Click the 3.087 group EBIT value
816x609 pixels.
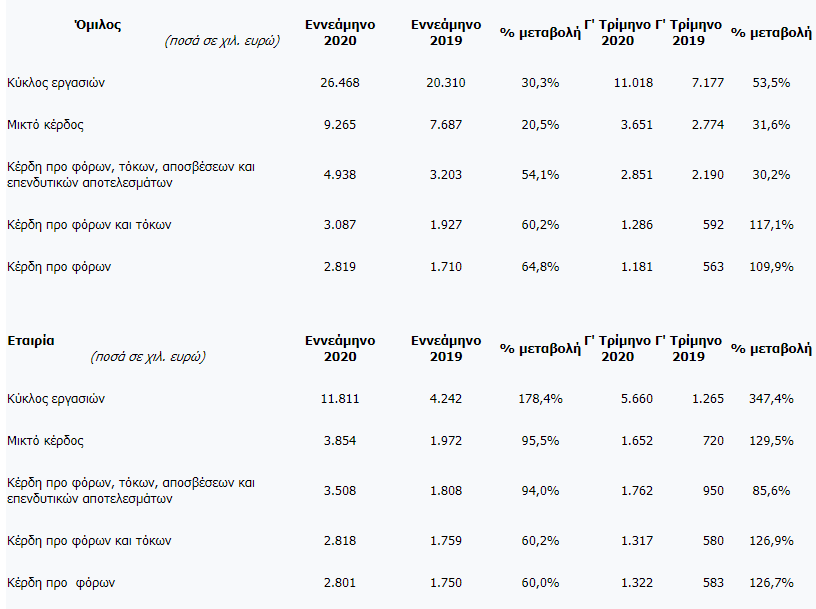[x=340, y=225]
